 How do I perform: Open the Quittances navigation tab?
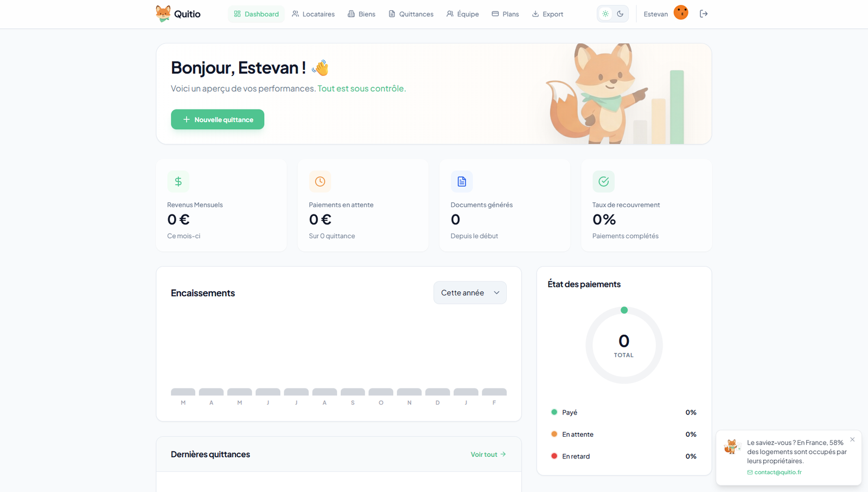411,14
